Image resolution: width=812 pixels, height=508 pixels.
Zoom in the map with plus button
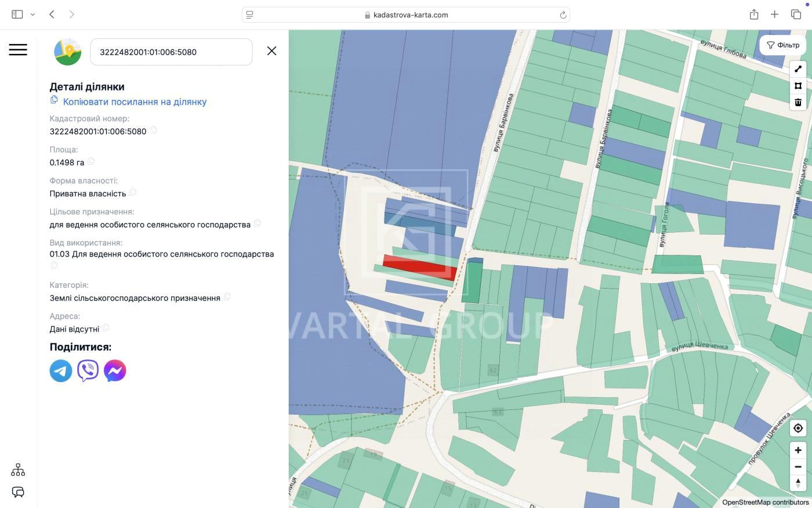point(798,450)
